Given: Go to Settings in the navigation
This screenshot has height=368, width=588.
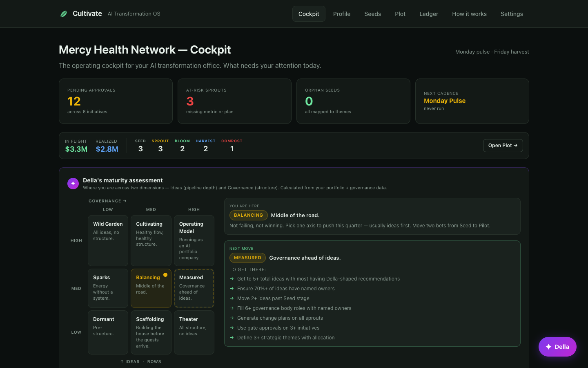Looking at the screenshot, I should point(512,14).
